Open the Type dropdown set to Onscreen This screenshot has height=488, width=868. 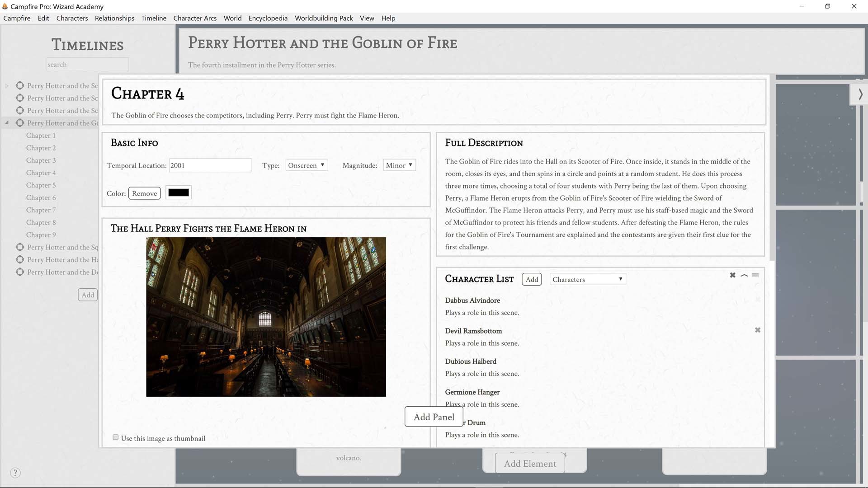point(307,165)
